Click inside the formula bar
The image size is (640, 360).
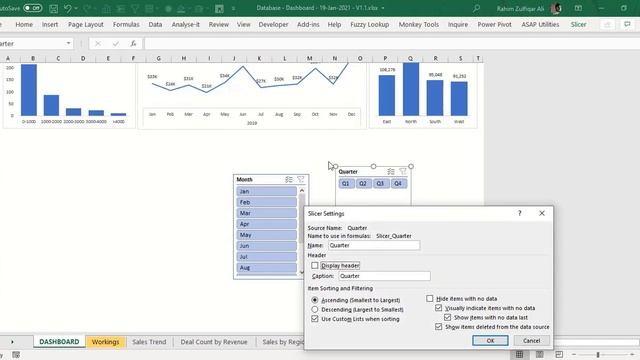(392, 43)
